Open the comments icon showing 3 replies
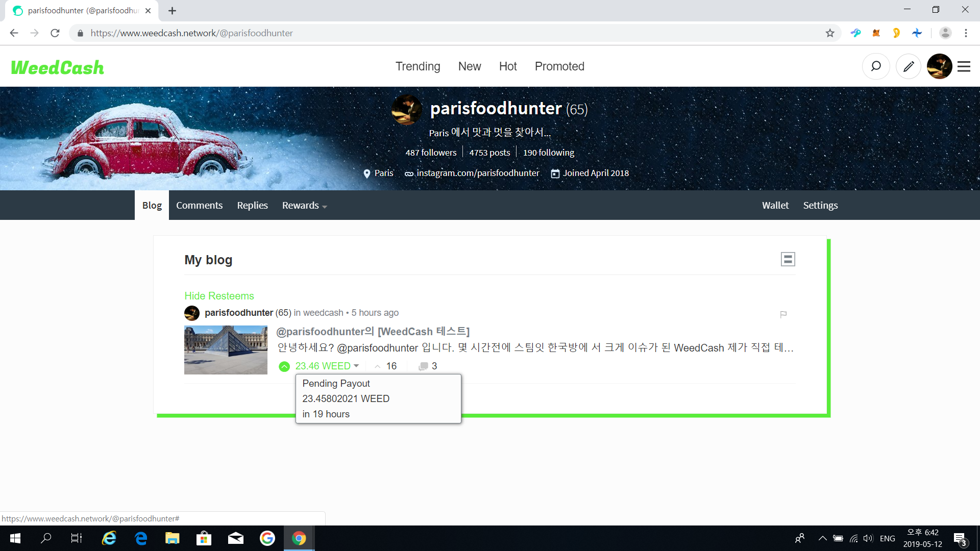This screenshot has width=980, height=551. tap(423, 366)
